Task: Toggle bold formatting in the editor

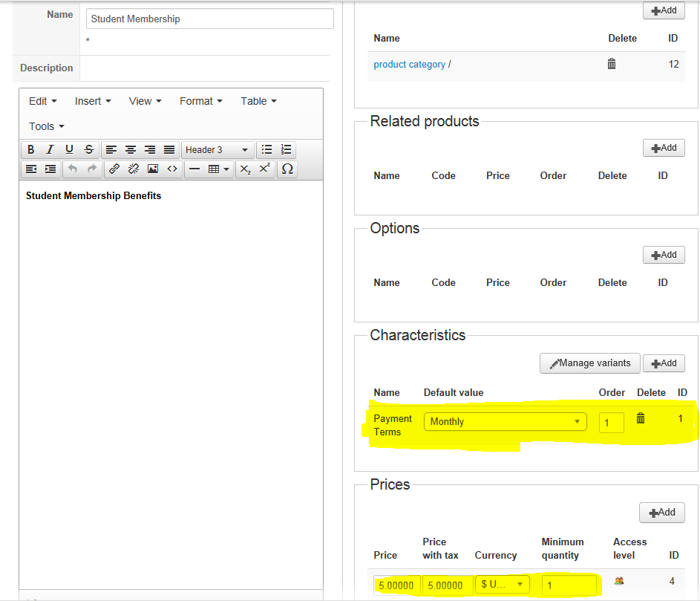Action: pos(31,150)
